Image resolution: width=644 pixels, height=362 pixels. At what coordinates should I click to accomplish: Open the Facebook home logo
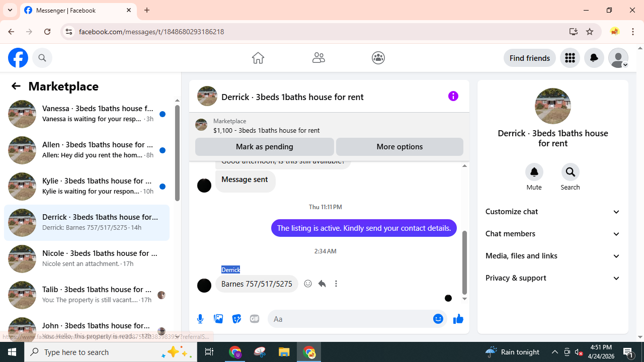(x=18, y=58)
